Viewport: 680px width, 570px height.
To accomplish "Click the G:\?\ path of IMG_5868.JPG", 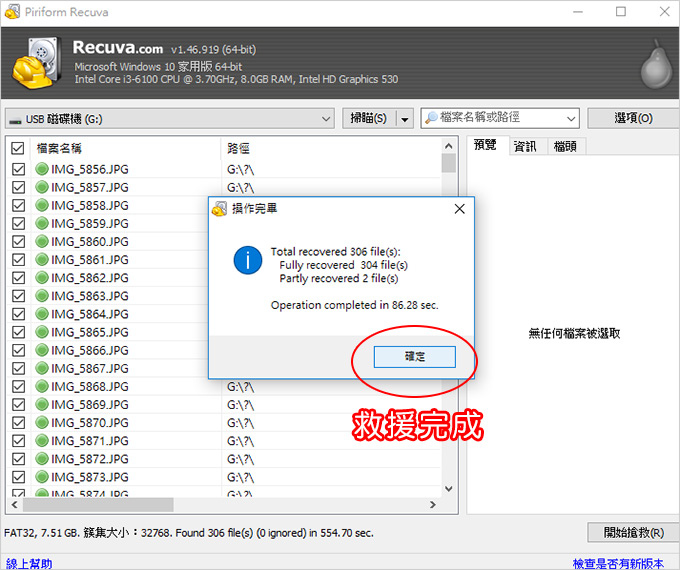I will [x=240, y=387].
